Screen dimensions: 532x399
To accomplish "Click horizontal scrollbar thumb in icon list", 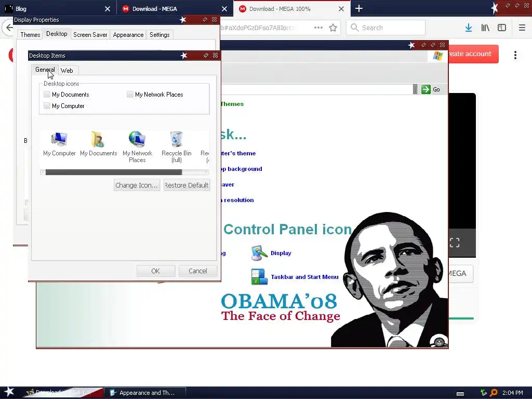I will pos(114,172).
